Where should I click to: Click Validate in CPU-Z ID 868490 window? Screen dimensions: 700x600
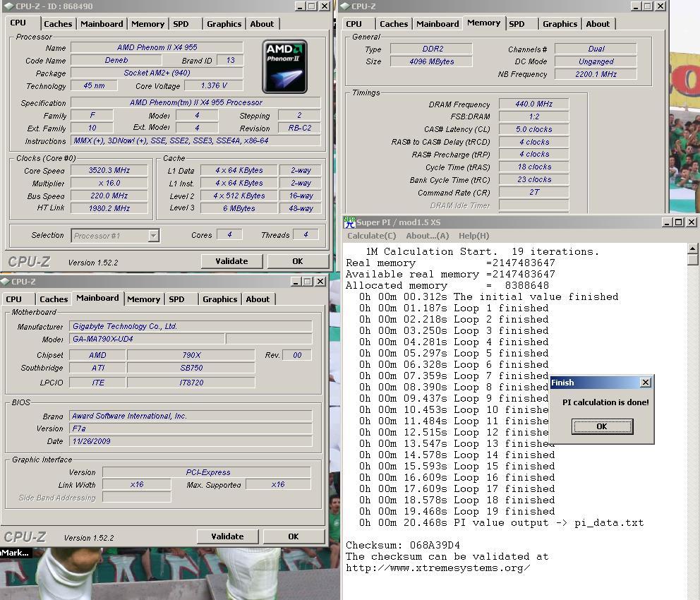tap(231, 261)
